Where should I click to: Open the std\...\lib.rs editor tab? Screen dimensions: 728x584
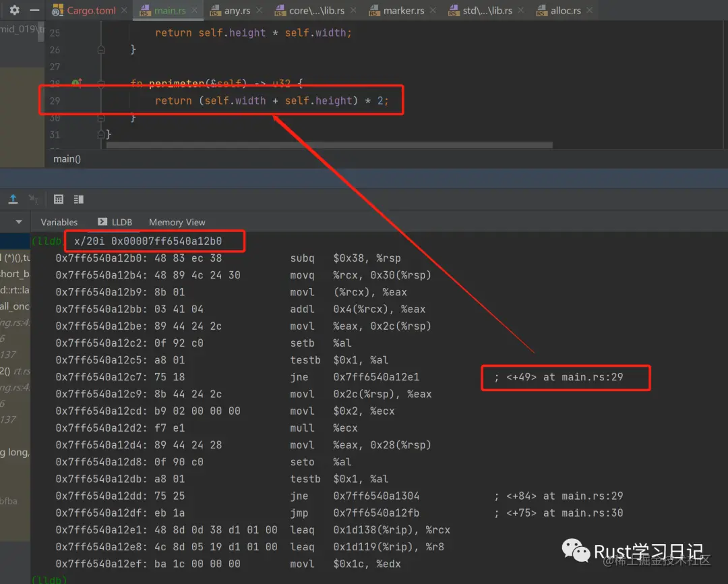tap(487, 10)
